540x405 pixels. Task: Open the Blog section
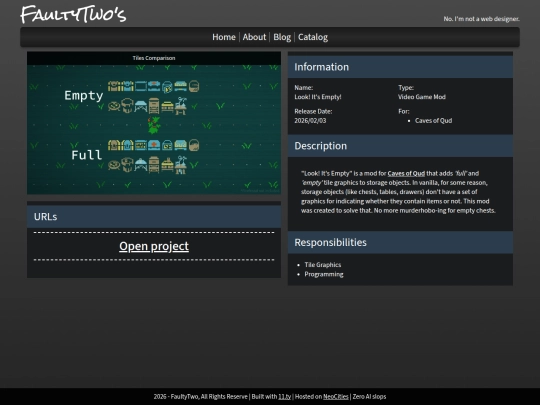(x=282, y=37)
